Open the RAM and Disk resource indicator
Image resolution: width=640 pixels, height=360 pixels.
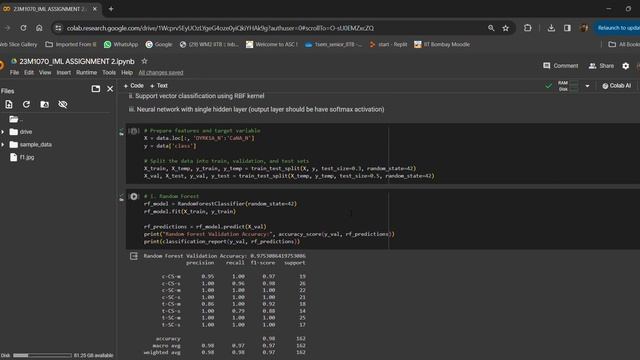568,86
